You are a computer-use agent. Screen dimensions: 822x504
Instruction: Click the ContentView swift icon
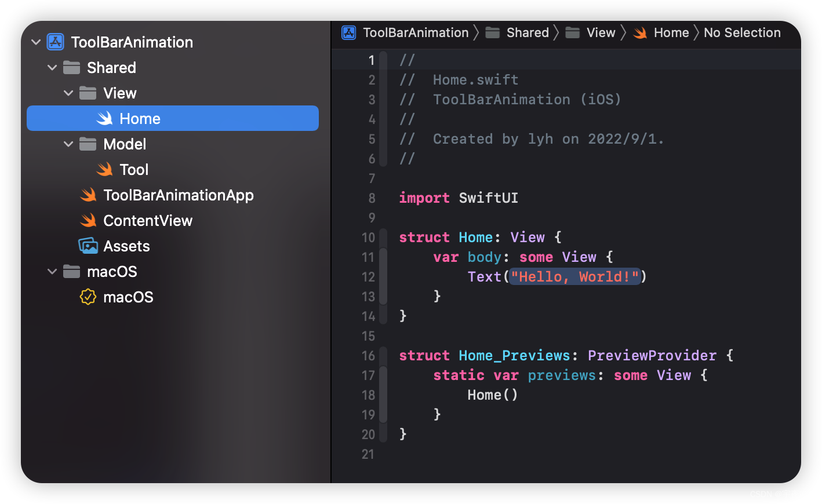[88, 221]
